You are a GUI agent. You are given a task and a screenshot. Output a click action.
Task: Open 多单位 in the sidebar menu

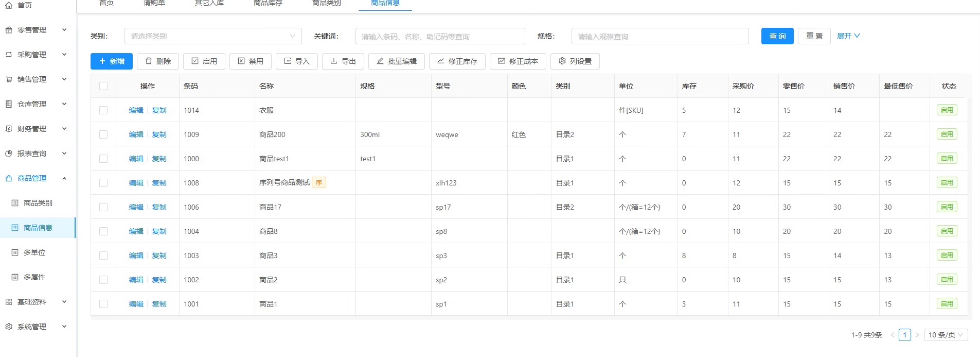(34, 252)
